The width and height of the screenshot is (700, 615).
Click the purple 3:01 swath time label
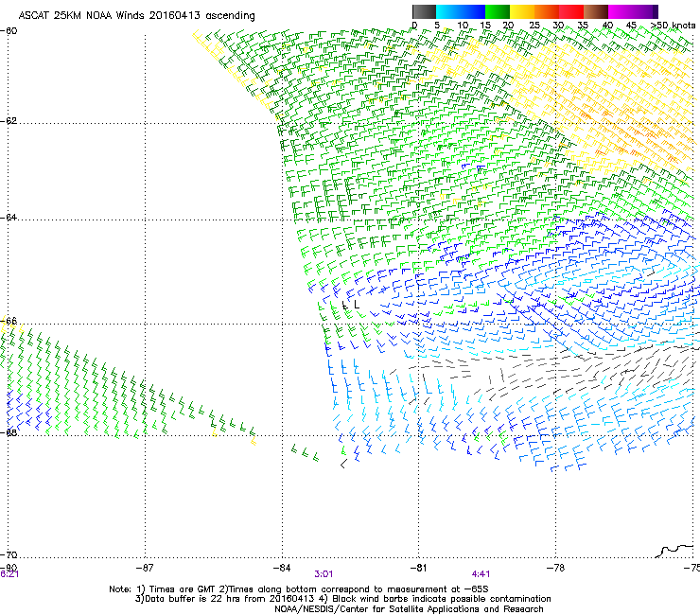pyautogui.click(x=324, y=574)
